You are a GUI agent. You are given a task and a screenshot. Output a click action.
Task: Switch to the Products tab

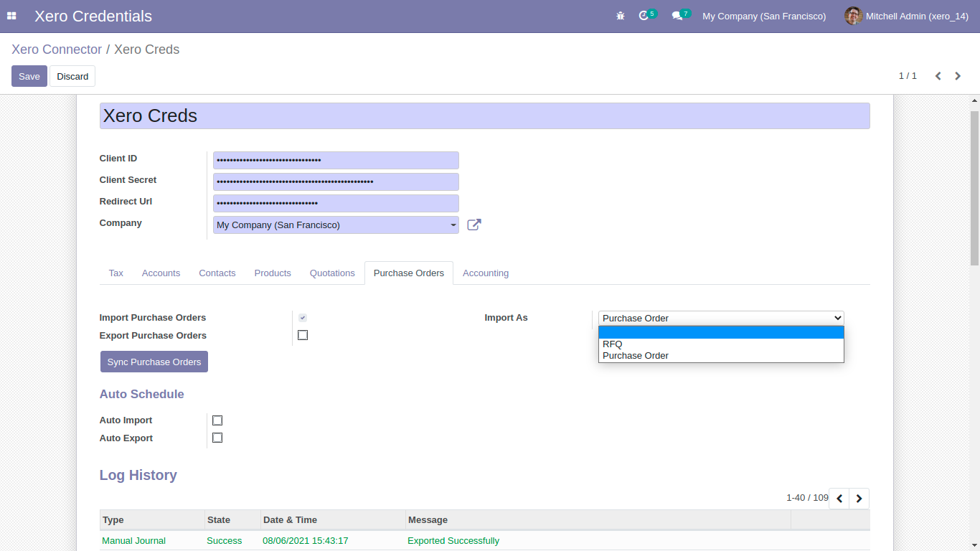(273, 273)
